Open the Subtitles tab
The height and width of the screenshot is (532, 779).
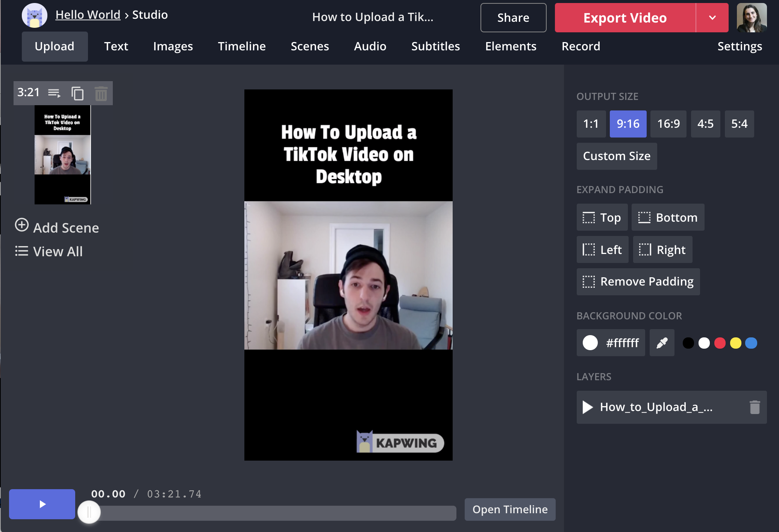[x=435, y=46]
